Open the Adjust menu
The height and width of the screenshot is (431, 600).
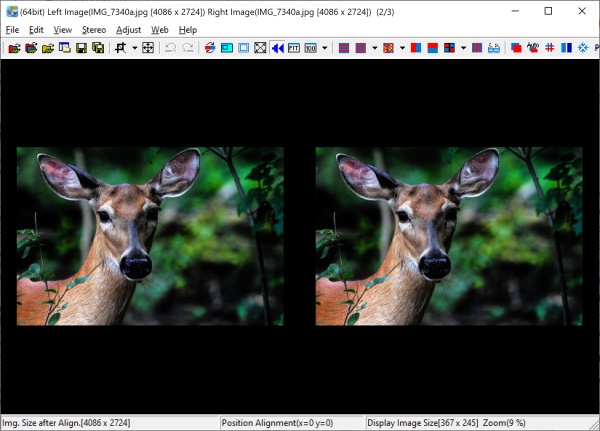pos(129,30)
